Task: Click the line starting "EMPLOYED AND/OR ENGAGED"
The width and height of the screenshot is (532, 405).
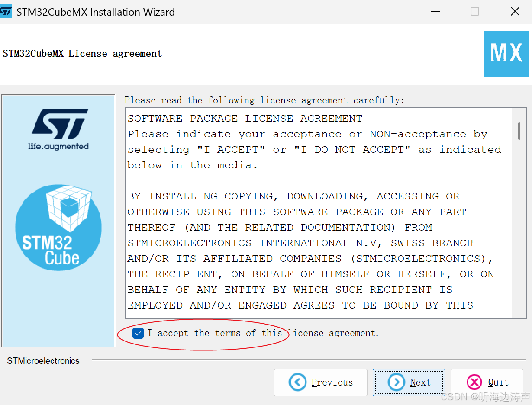Action: pos(300,305)
